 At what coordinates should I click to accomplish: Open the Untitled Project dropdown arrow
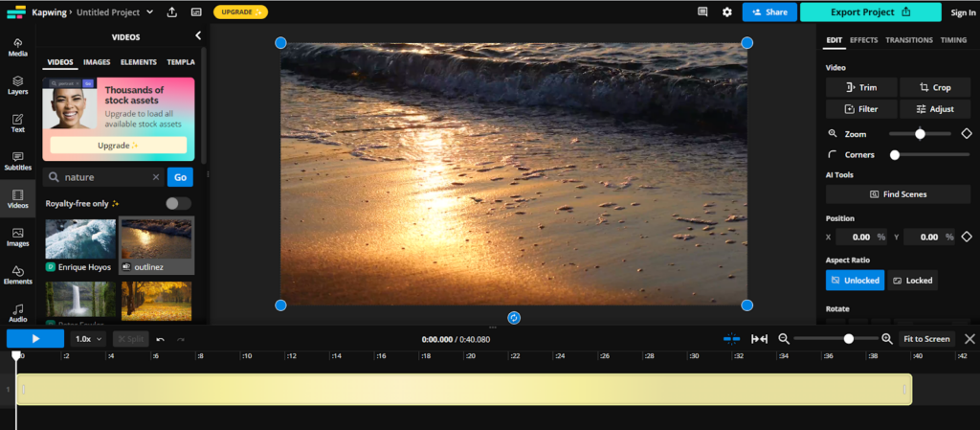click(x=149, y=11)
